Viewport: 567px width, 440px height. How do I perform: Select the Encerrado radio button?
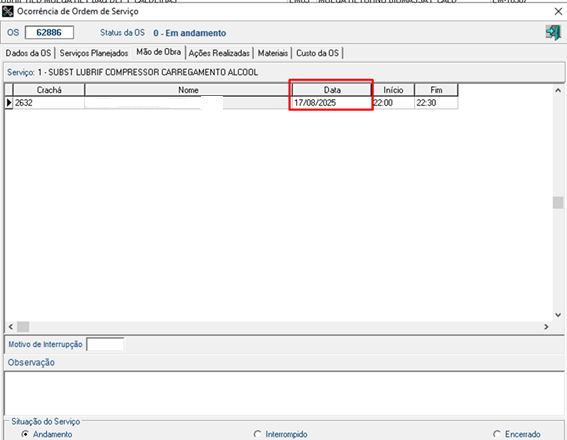(x=497, y=434)
